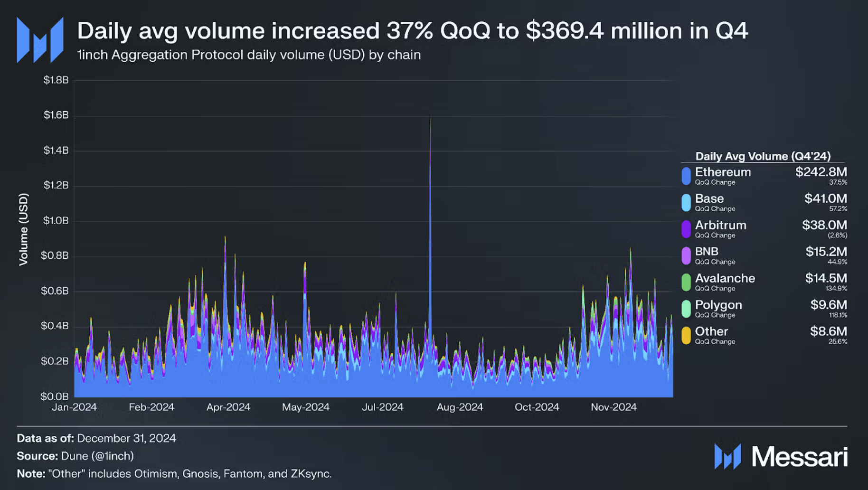Click the $1.8B y-axis label
The width and height of the screenshot is (868, 490).
pos(56,80)
